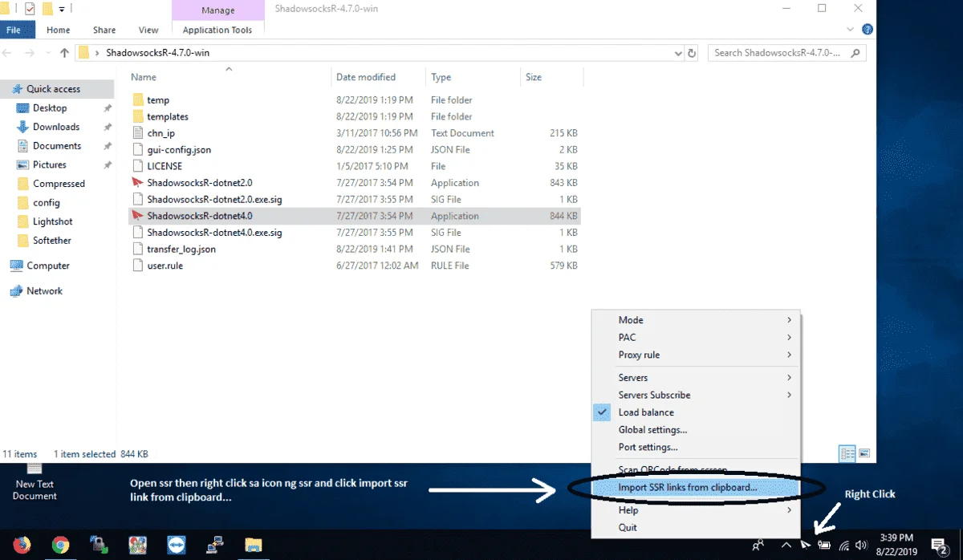Open the Application Tools tab
Viewport: 963px width, 560px height.
217,30
